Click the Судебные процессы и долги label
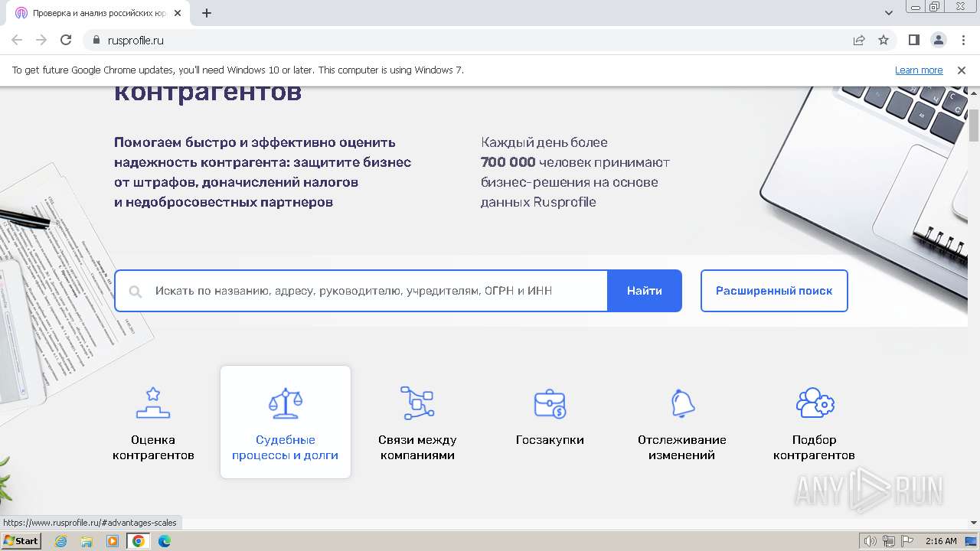 pos(286,448)
